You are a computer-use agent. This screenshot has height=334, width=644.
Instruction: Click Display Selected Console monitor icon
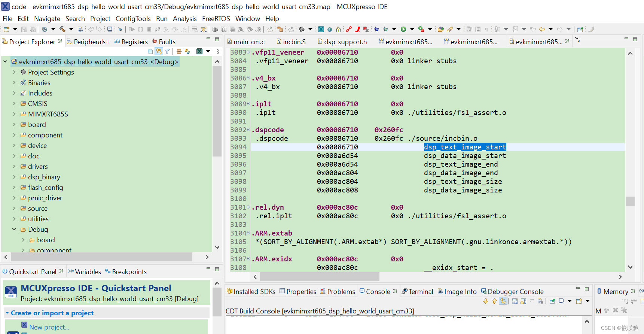point(561,301)
